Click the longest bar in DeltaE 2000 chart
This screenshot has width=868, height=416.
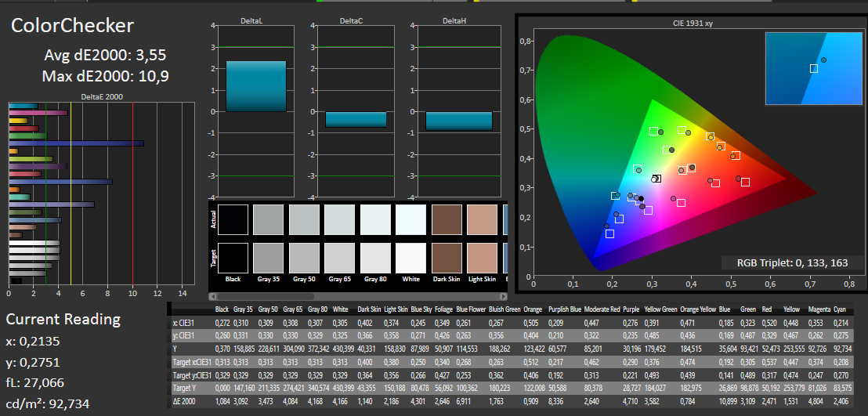coord(76,143)
